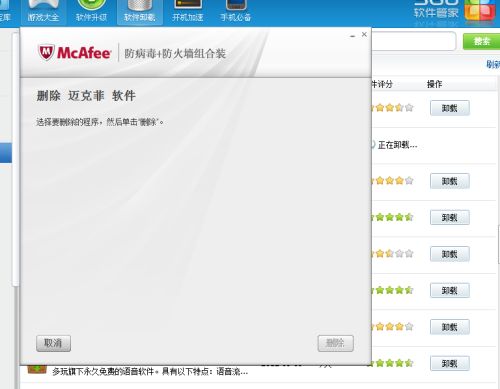This screenshot has height=389, width=500.
Task: Click the 删除 迈克菲 软件 heading
Action: (x=86, y=96)
